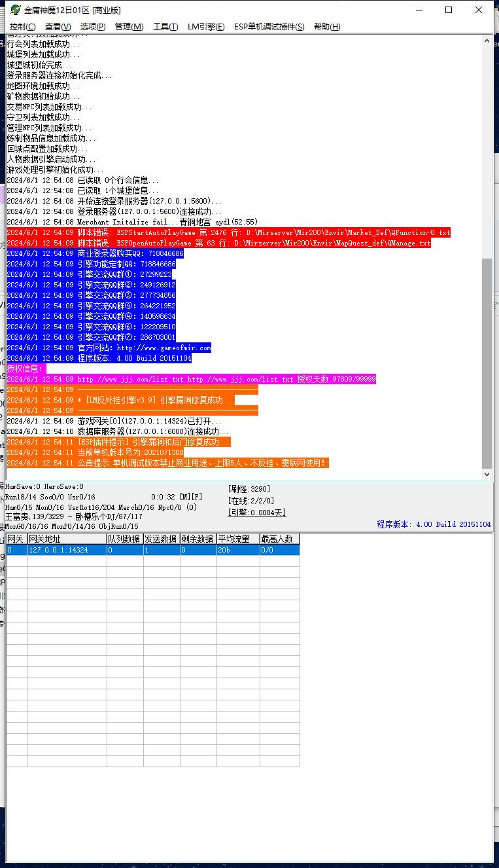499x868 pixels.
Task: Show the 工具(T) menu
Action: 165,27
